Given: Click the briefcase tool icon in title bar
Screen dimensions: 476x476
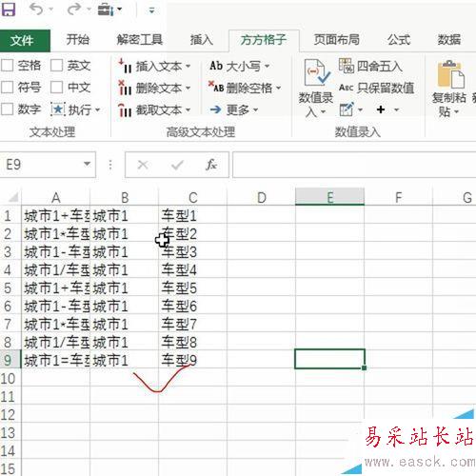Looking at the screenshot, I should coord(106,10).
